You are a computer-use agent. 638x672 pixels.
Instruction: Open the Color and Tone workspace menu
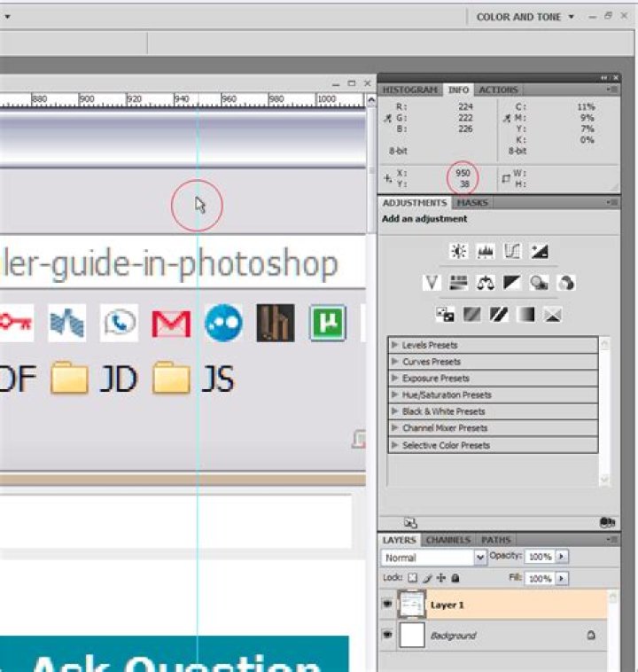pos(525,17)
